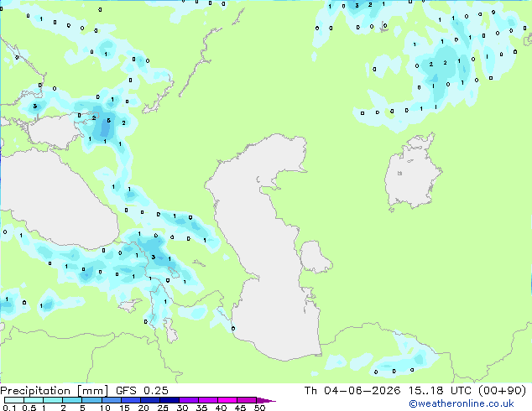The image size is (532, 411).
Task: Select the 20–25 mm dark blue swatch
Action: pyautogui.click(x=150, y=400)
